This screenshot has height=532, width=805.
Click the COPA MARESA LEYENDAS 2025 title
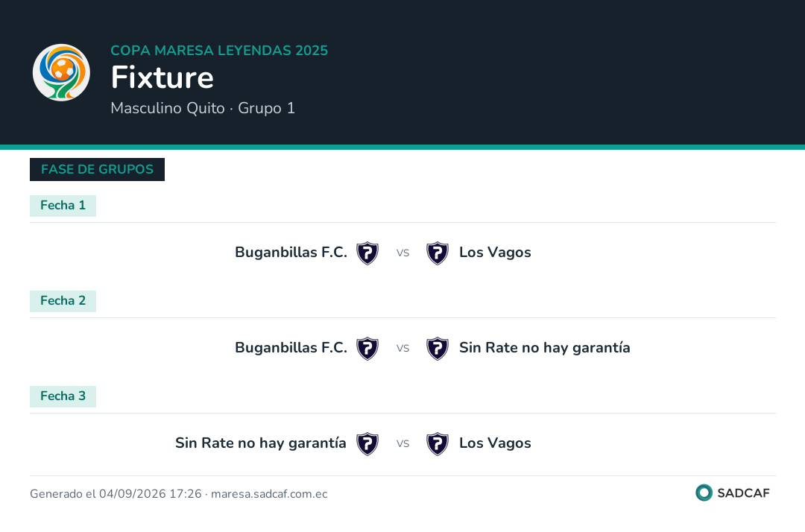click(x=219, y=50)
